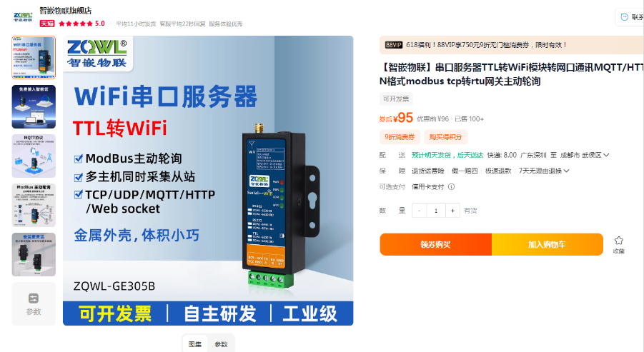Click the 88VIP badge
The width and height of the screenshot is (644, 352).
pos(393,45)
